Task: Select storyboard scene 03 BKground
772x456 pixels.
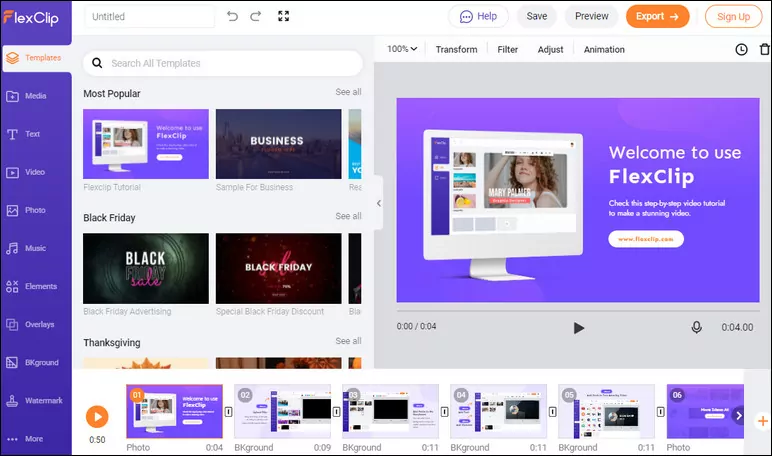Action: pyautogui.click(x=390, y=412)
